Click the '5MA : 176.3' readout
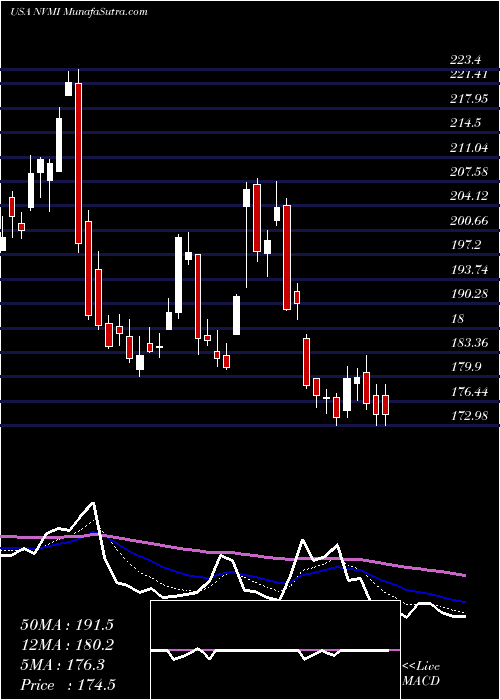 [x=62, y=665]
